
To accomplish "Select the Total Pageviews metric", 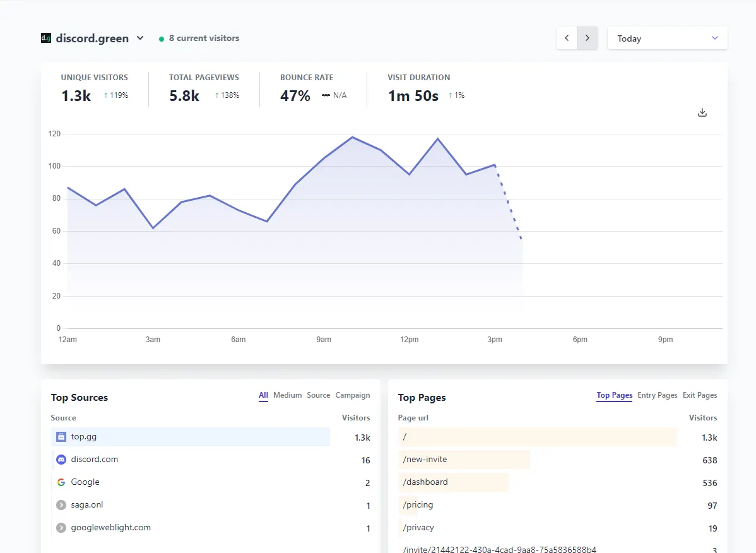I will point(204,89).
